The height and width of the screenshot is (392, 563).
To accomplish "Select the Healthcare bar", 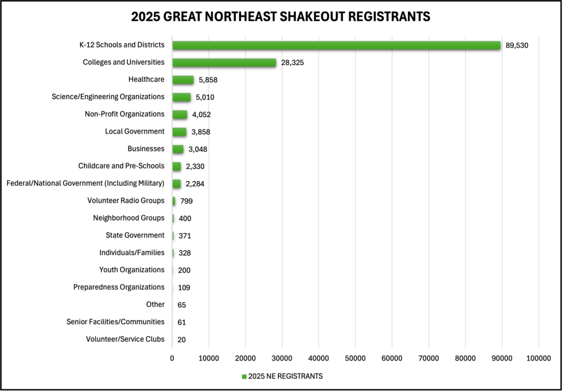I will tap(183, 80).
